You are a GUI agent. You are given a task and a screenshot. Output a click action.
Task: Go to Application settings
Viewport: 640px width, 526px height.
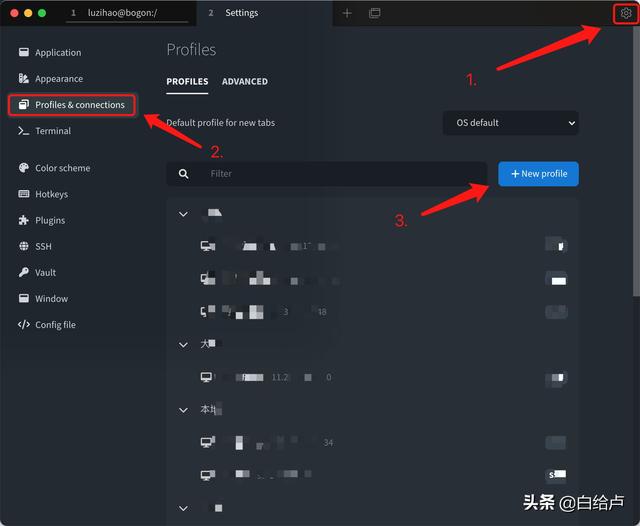[58, 53]
